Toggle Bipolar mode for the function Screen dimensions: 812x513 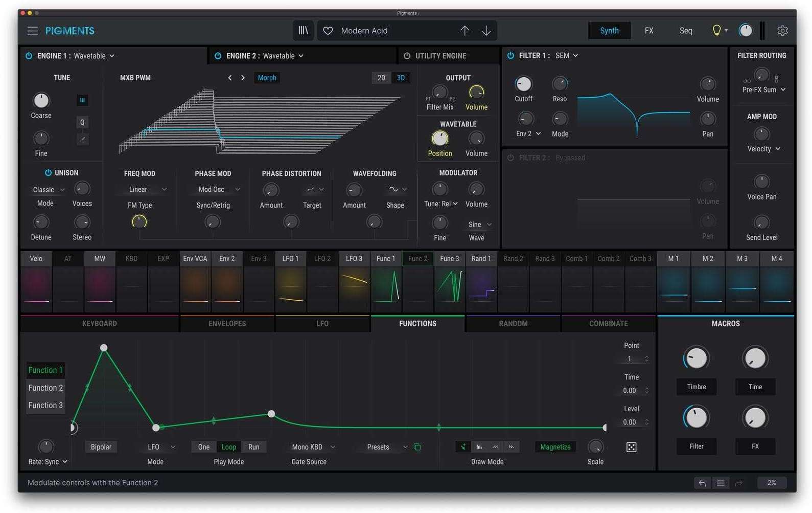[101, 447]
